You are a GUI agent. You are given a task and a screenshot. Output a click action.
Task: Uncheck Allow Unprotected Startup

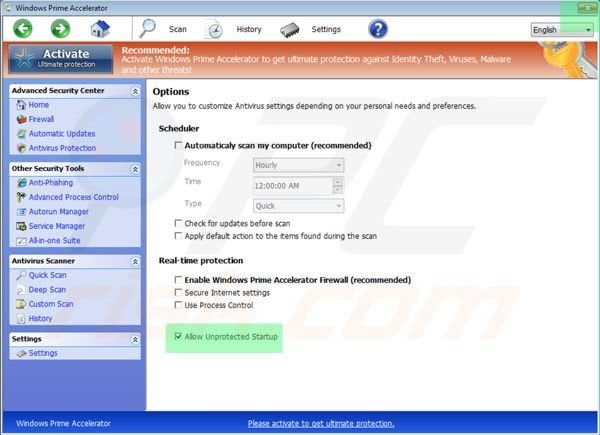point(178,336)
